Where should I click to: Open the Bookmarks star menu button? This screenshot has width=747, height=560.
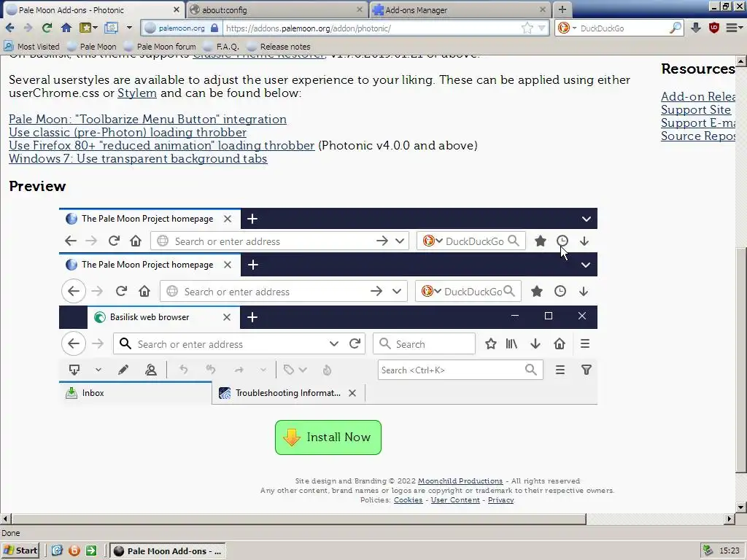coord(85,28)
